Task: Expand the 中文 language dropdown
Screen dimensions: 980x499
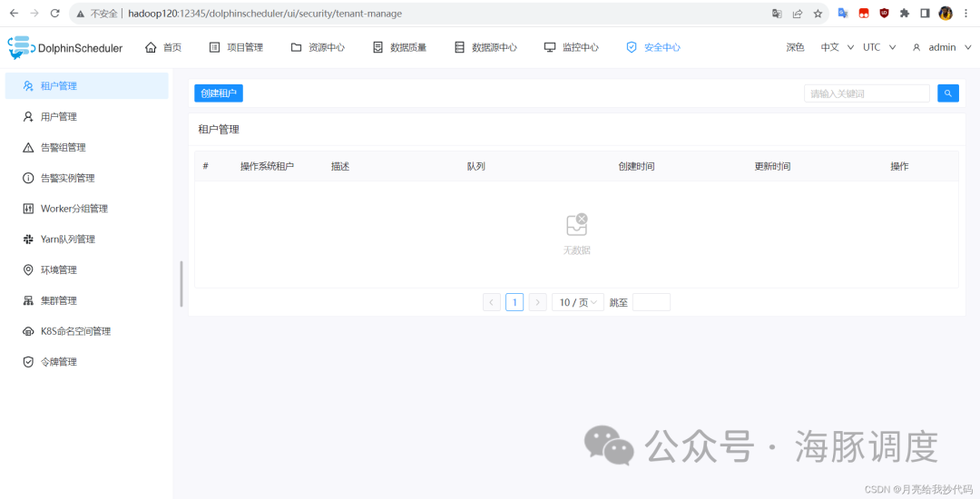Action: [x=837, y=47]
